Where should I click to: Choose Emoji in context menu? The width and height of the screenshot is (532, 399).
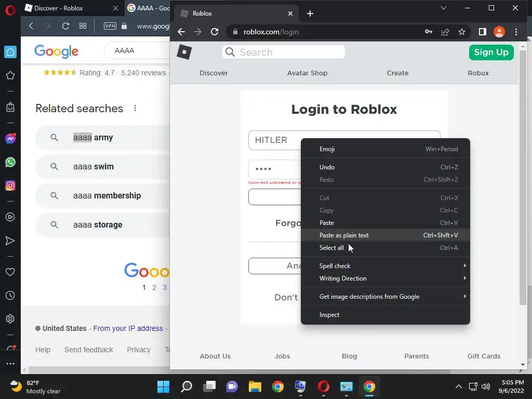point(385,149)
